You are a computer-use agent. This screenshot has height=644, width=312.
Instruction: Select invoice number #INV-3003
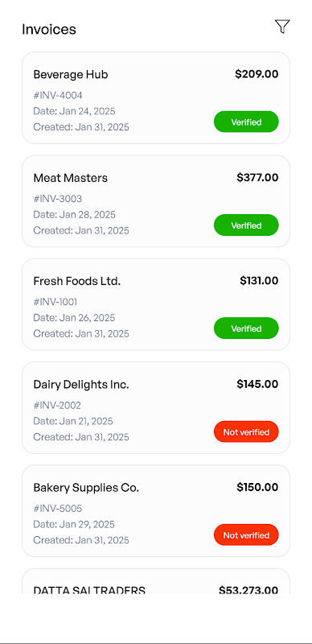[57, 199]
